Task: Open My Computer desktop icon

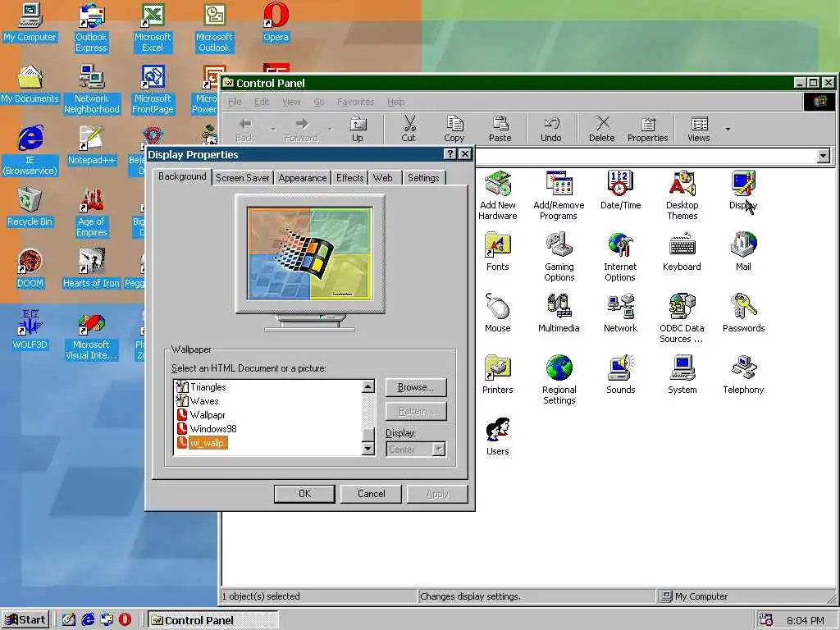Action: 30,22
